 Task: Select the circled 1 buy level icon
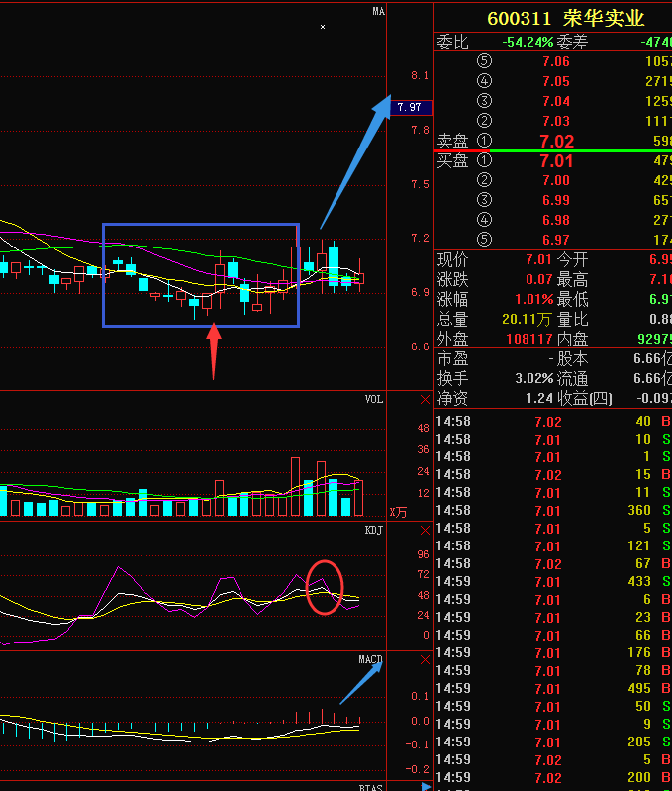pyautogui.click(x=484, y=160)
